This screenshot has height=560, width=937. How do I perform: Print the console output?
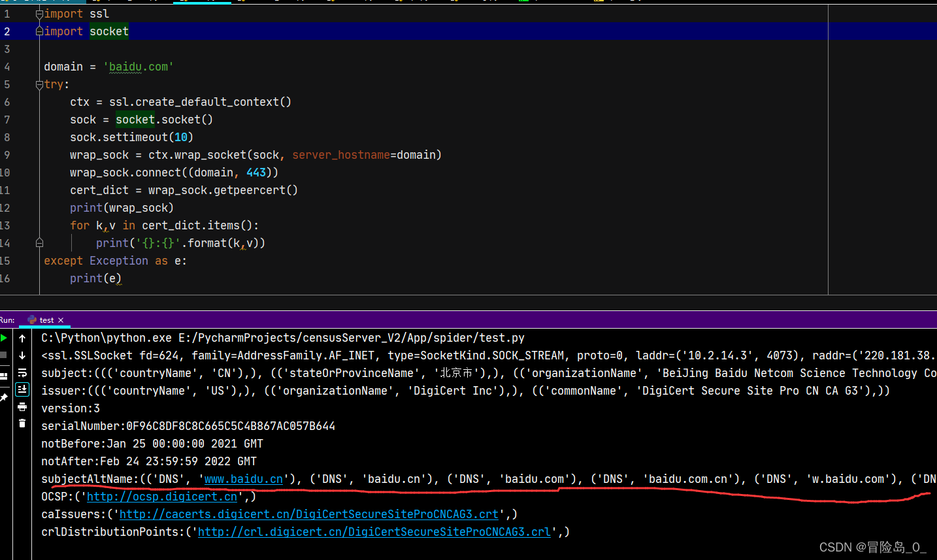click(22, 406)
